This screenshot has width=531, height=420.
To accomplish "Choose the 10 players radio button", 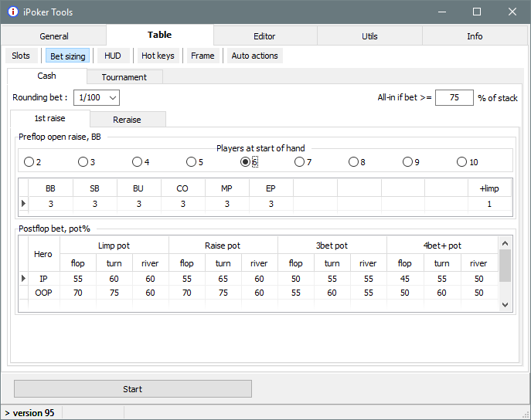I will click(462, 162).
